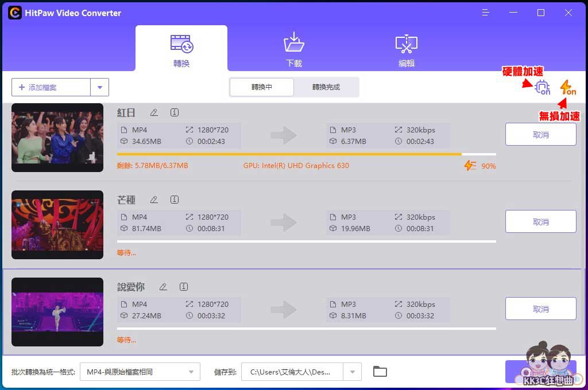Expand the 儲存到 save path dropdown
Viewport: 588px width, 390px height.
[352, 371]
